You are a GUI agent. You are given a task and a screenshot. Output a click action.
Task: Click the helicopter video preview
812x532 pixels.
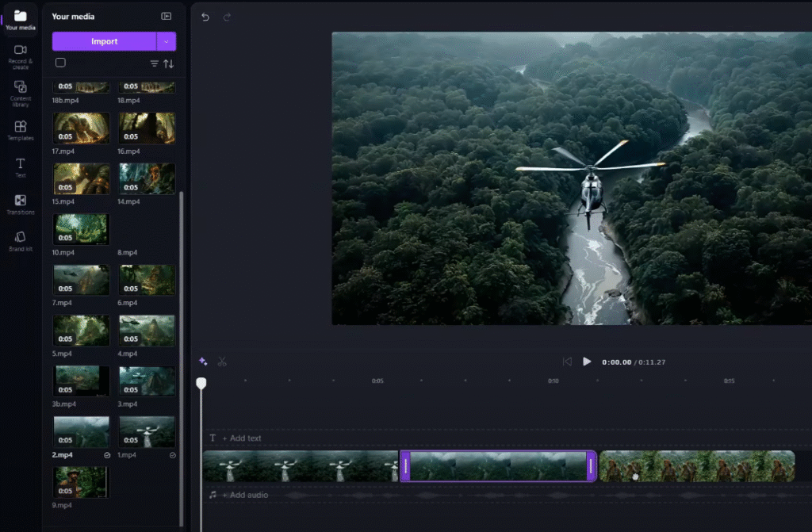(x=572, y=178)
